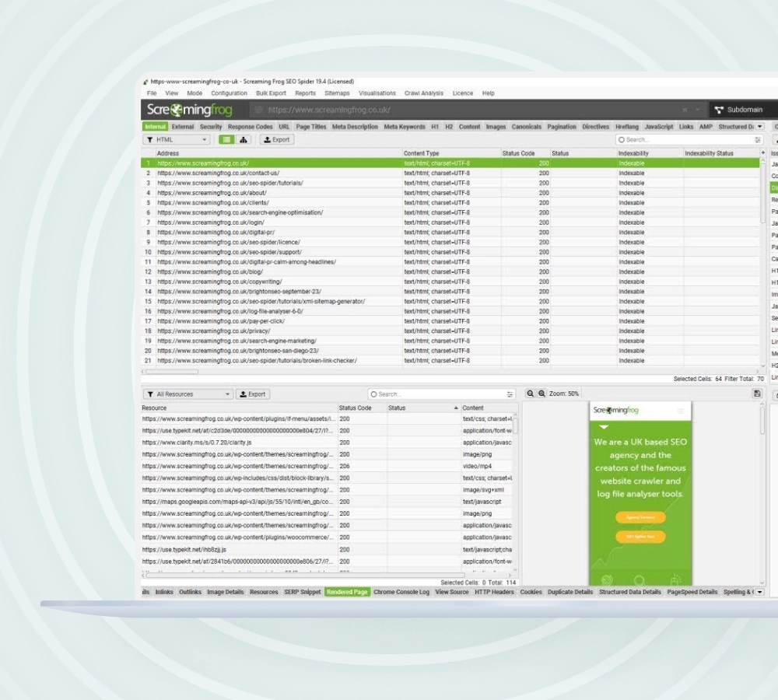Expand the overflow list of top tabs
This screenshot has width=778, height=700.
pyautogui.click(x=759, y=127)
